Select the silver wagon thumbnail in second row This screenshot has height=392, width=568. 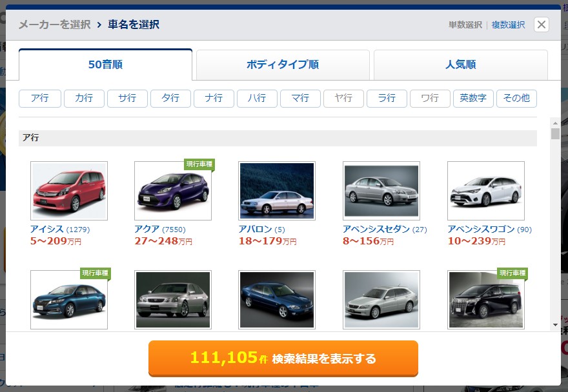click(x=381, y=300)
